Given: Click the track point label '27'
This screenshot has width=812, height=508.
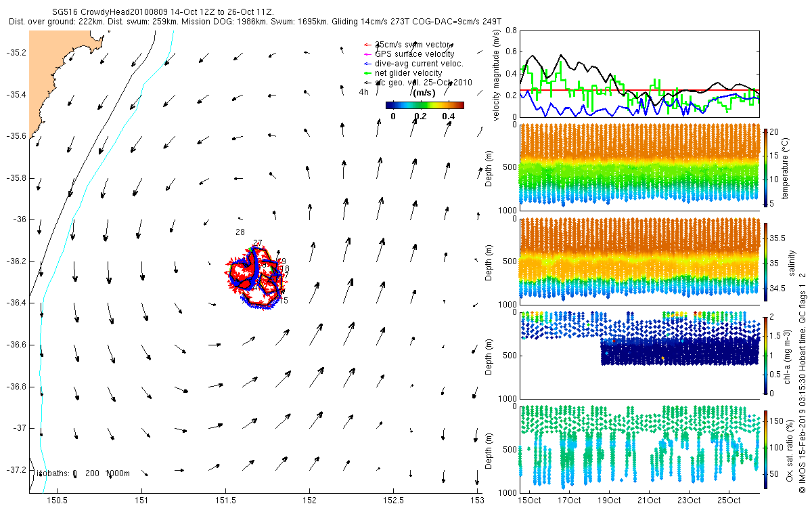Looking at the screenshot, I should pos(257,243).
